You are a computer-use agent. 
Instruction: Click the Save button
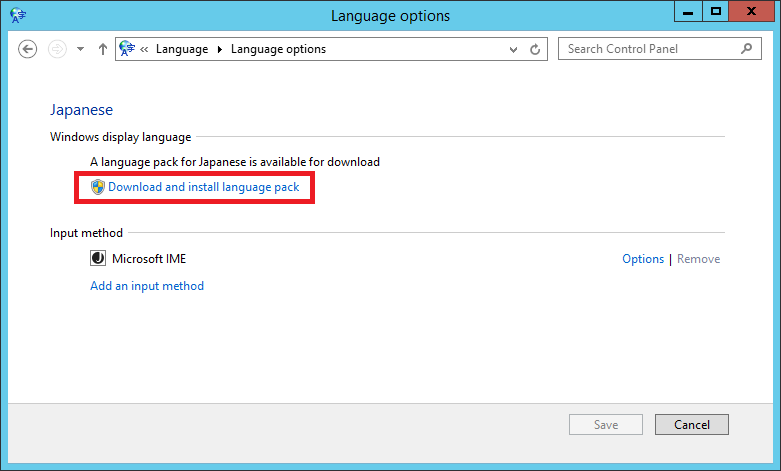tap(606, 425)
